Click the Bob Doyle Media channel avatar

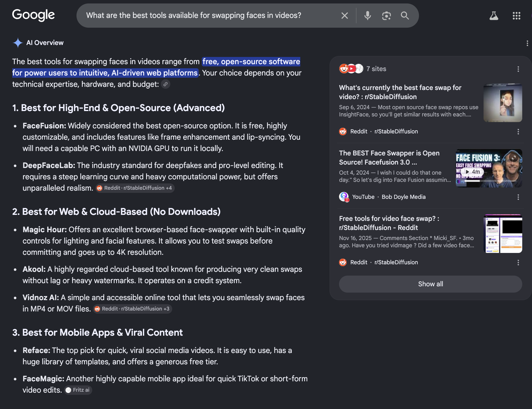[344, 197]
